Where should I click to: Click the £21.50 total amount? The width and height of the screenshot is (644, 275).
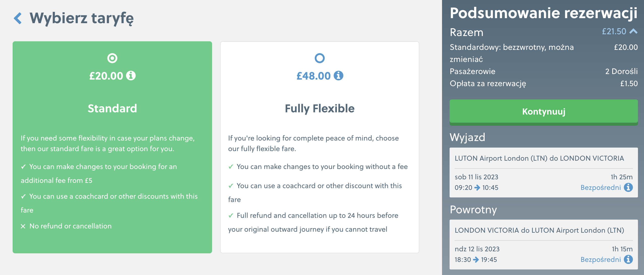614,31
